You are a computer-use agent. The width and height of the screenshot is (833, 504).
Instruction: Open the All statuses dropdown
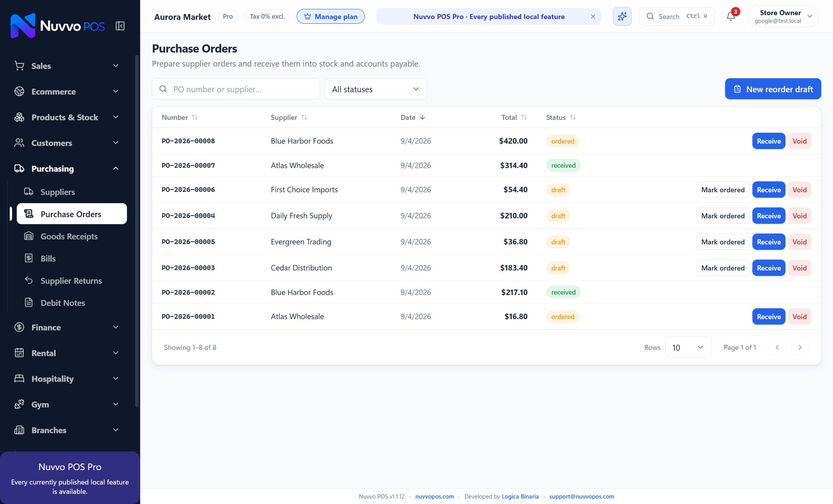tap(376, 89)
